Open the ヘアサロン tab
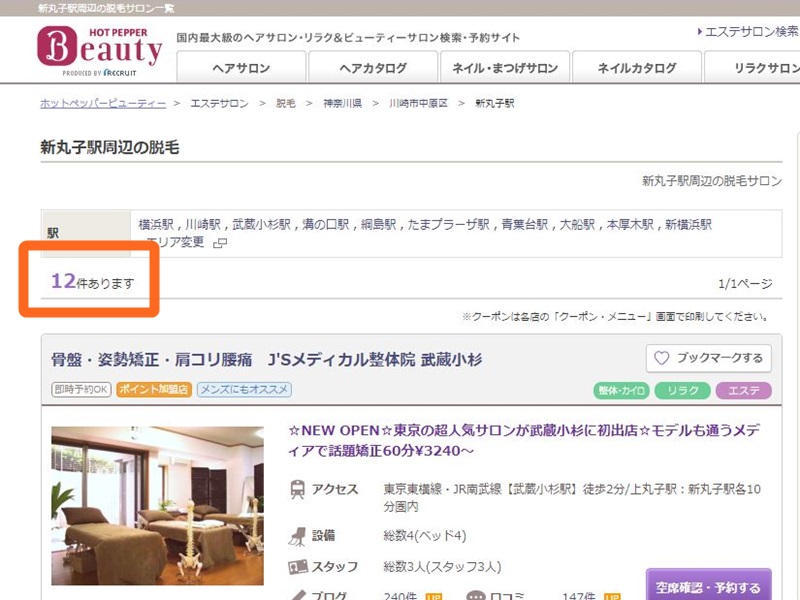The height and width of the screenshot is (600, 800). 240,68
